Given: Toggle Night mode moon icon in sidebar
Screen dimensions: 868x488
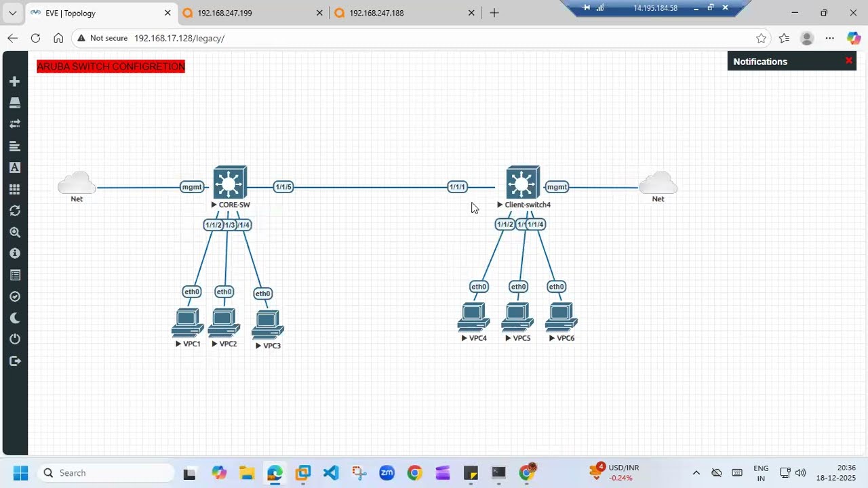Looking at the screenshot, I should coord(14,318).
